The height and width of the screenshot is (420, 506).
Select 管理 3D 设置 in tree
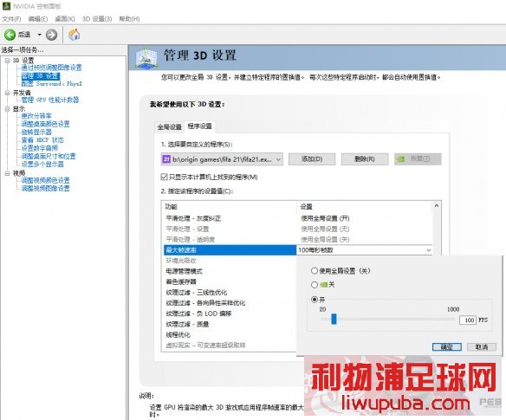click(41, 76)
